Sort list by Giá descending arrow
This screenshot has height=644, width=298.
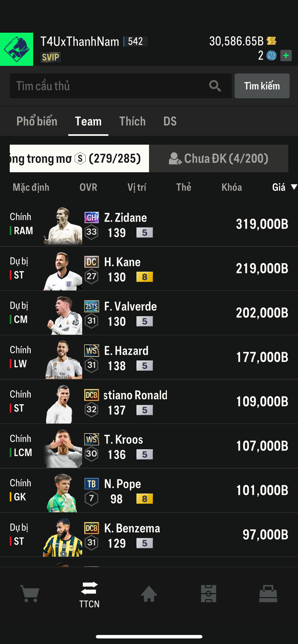(294, 187)
